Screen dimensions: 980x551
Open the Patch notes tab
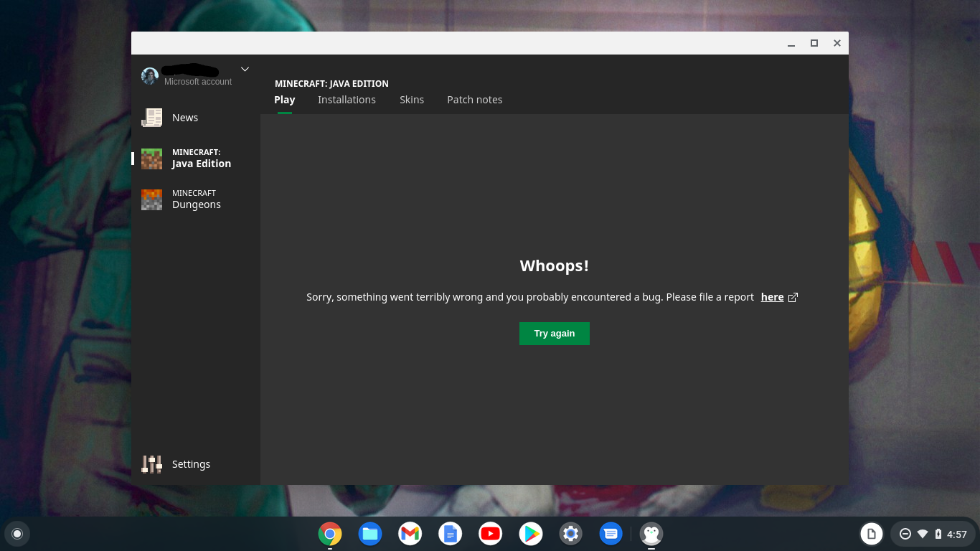pyautogui.click(x=475, y=100)
